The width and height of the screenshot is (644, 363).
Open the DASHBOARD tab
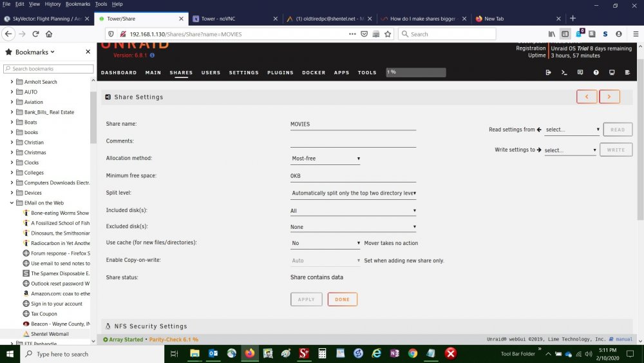pyautogui.click(x=118, y=72)
